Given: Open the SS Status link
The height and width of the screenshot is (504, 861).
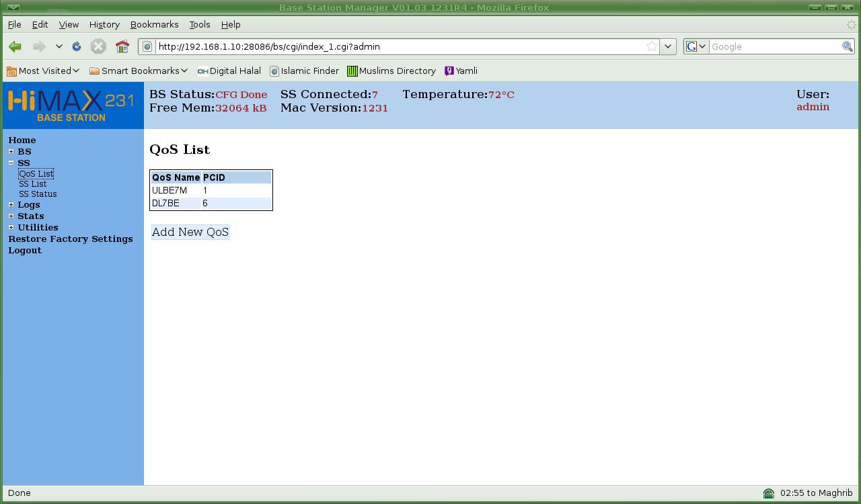Looking at the screenshot, I should pyautogui.click(x=38, y=194).
